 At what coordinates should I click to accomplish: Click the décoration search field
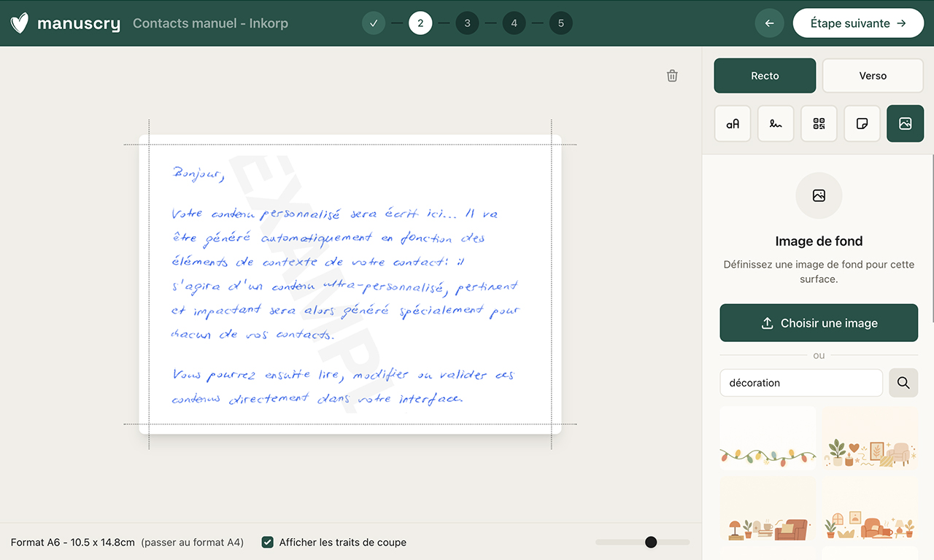click(801, 383)
